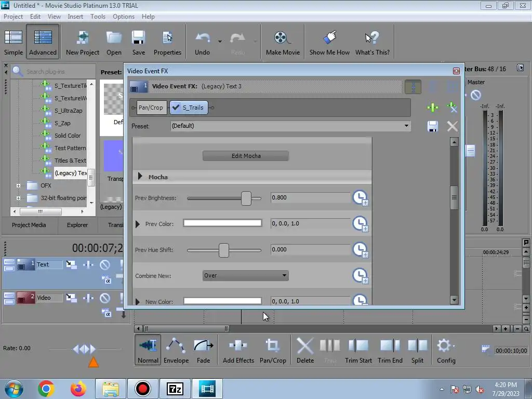Add plug-in chain with green plus icon

433,108
